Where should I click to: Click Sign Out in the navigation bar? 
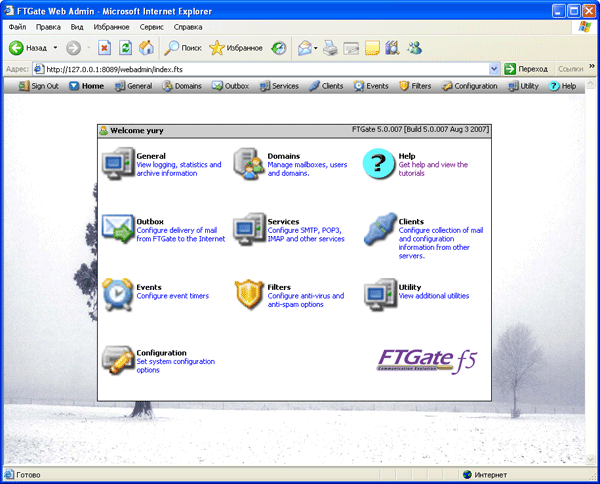click(x=39, y=86)
